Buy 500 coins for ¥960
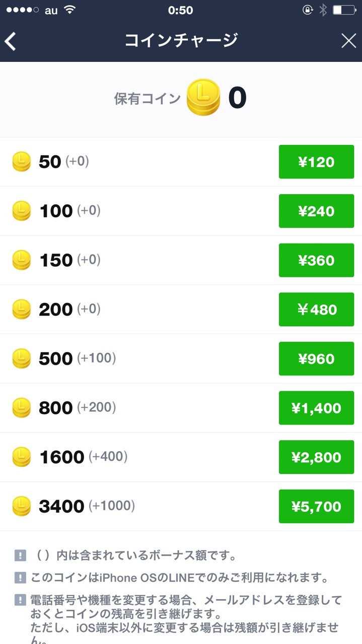 click(x=316, y=359)
